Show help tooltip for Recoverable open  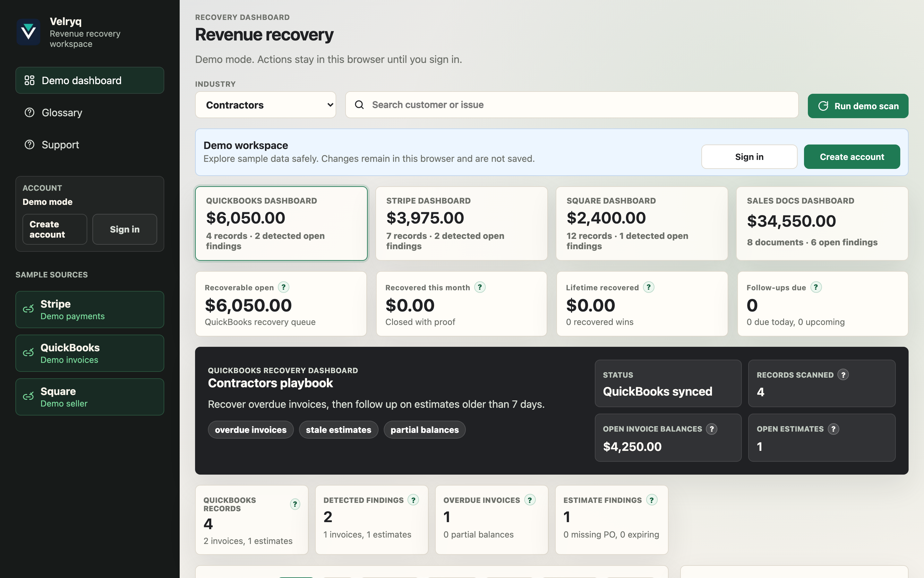pyautogui.click(x=283, y=287)
